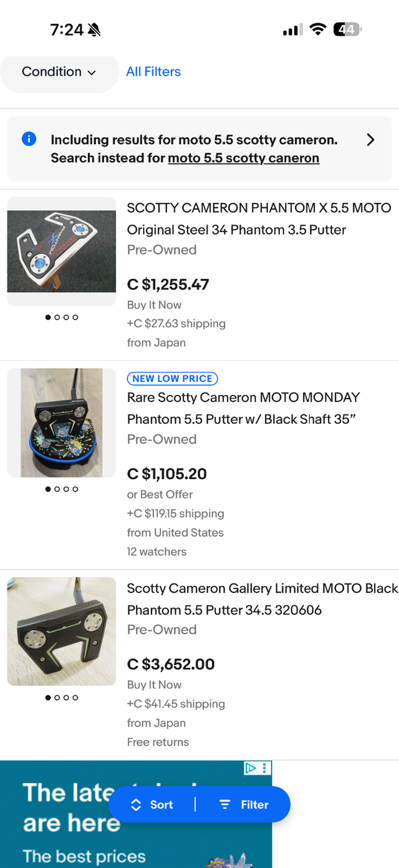Viewport: 399px width, 868px height.
Task: Tap the Filter lines icon
Action: (x=225, y=805)
